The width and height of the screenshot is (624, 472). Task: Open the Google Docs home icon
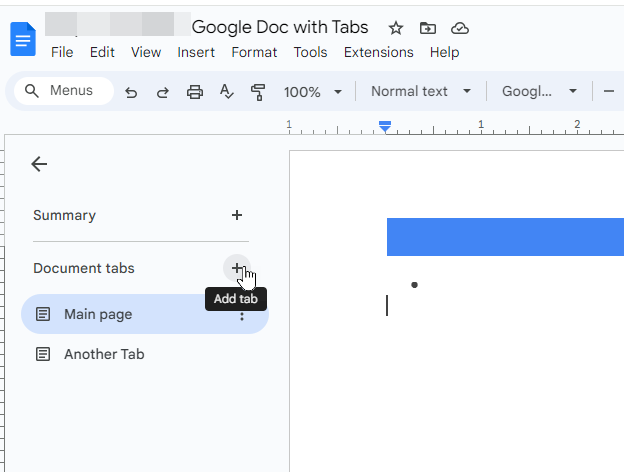[23, 39]
